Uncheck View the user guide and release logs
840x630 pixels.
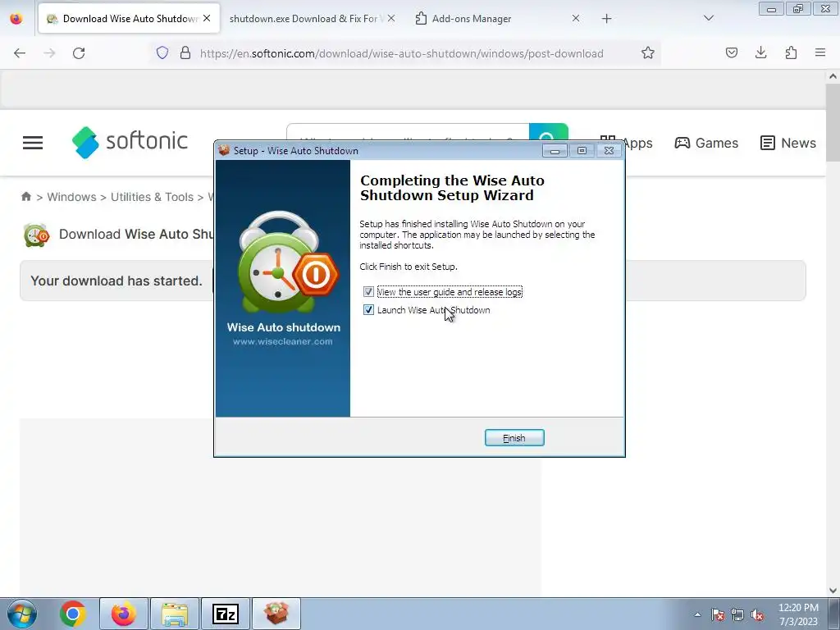click(x=368, y=292)
